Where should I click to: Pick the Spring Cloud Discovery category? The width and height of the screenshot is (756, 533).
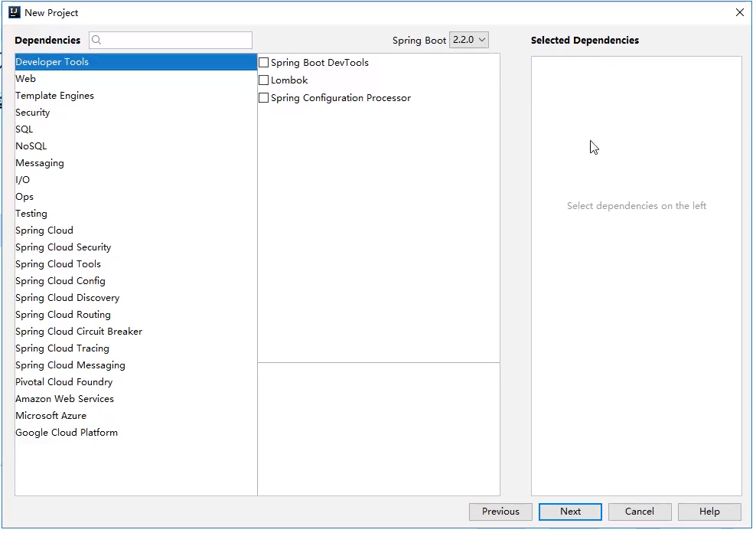tap(67, 298)
